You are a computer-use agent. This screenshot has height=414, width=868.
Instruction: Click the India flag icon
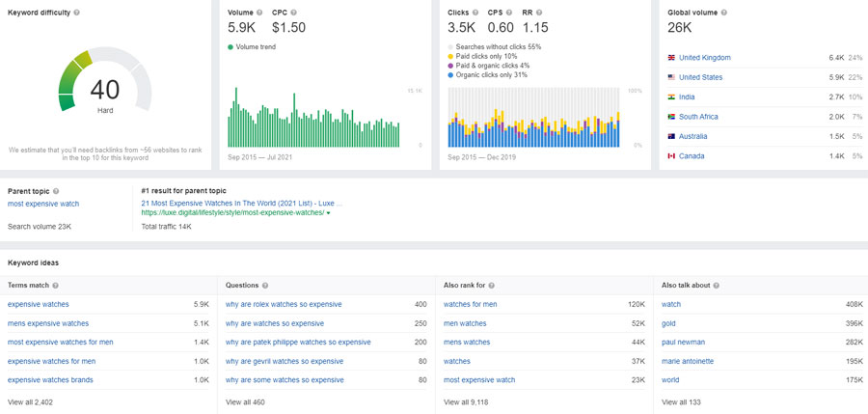click(x=671, y=97)
